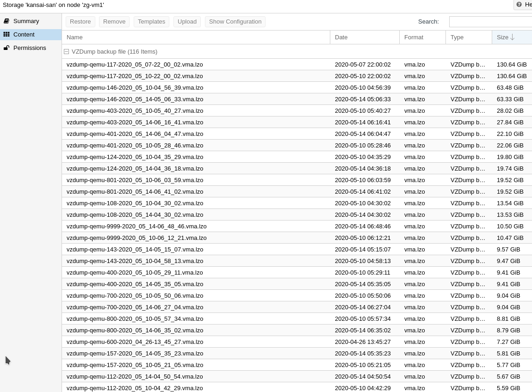The image size is (532, 392).
Task: Select vzdump-qemu-401-2020_05_14-06_04_47.vma.lzo backup
Action: coord(297,134)
